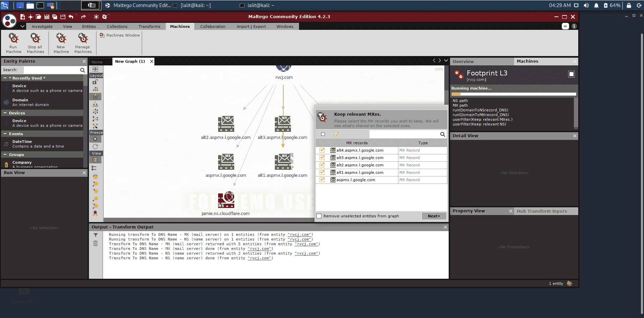Viewport: 644px width, 318px height.
Task: Enable Remove unselected entities from graph
Action: point(319,216)
